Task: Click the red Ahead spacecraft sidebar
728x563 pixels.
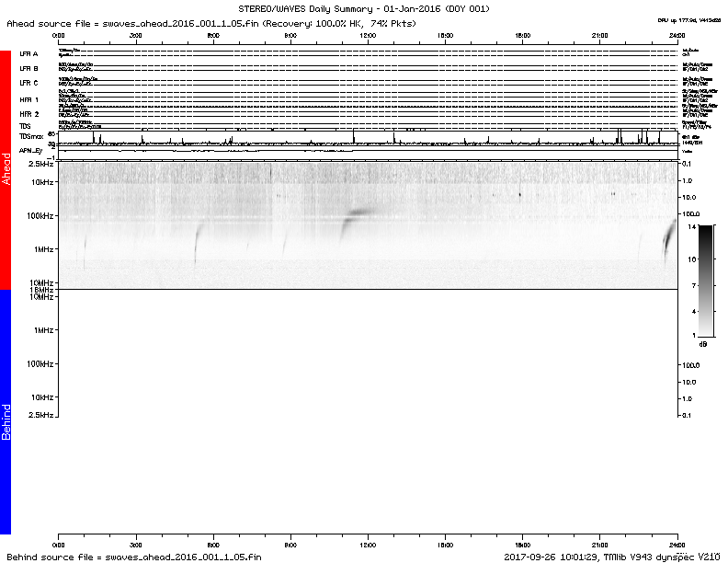Action: tap(6, 170)
